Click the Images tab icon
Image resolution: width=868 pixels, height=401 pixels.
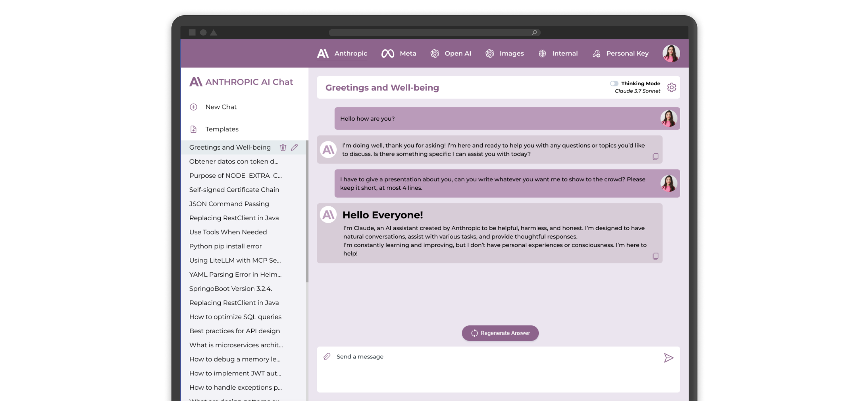point(490,53)
